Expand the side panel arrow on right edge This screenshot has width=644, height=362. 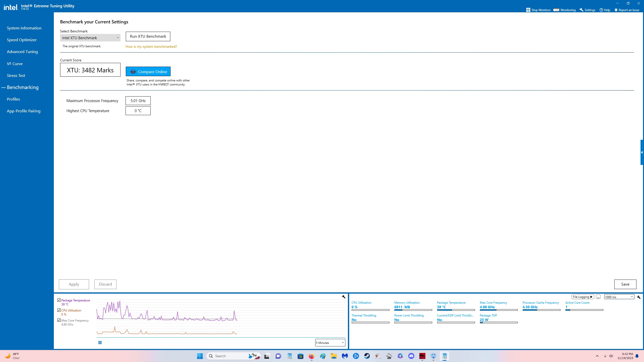pyautogui.click(x=642, y=152)
